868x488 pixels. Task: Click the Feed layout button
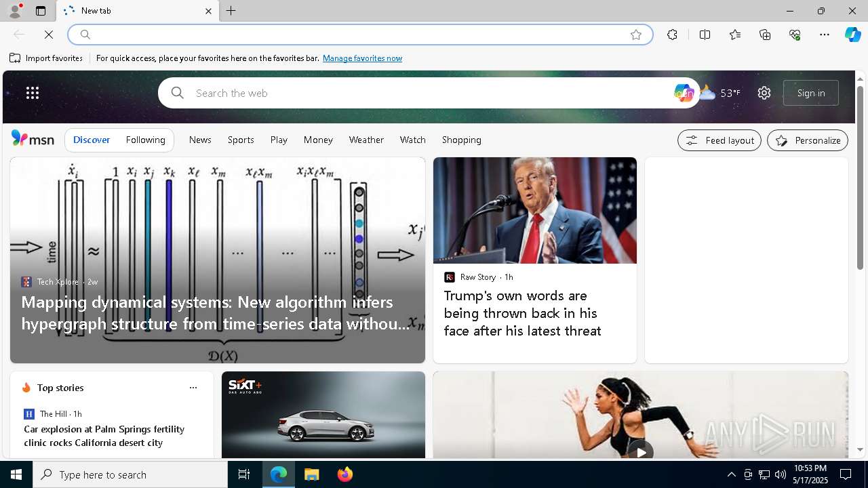[719, 140]
